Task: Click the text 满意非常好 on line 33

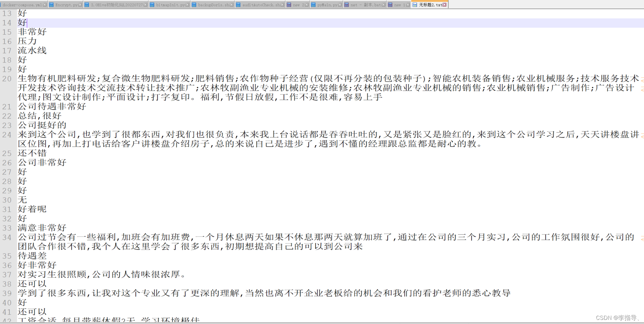Action: pyautogui.click(x=42, y=228)
